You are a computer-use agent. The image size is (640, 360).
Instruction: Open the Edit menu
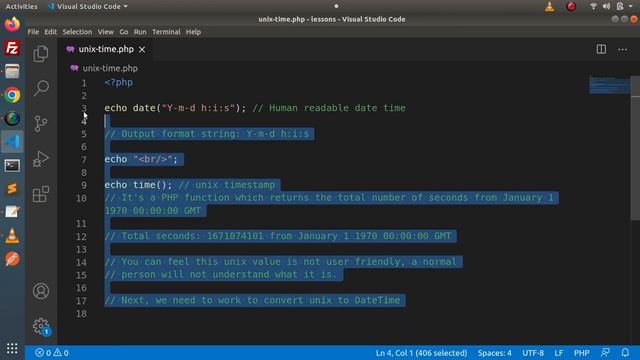[x=51, y=32]
